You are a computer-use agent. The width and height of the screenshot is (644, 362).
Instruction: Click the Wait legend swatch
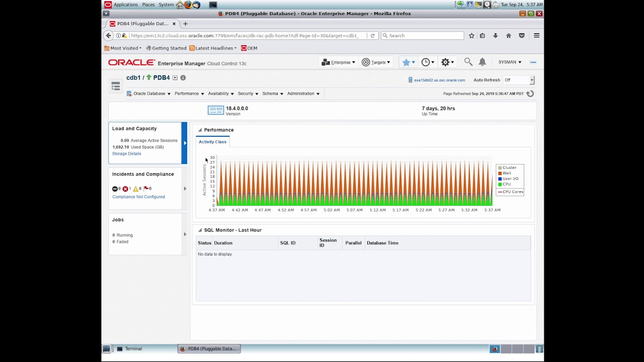coord(500,173)
